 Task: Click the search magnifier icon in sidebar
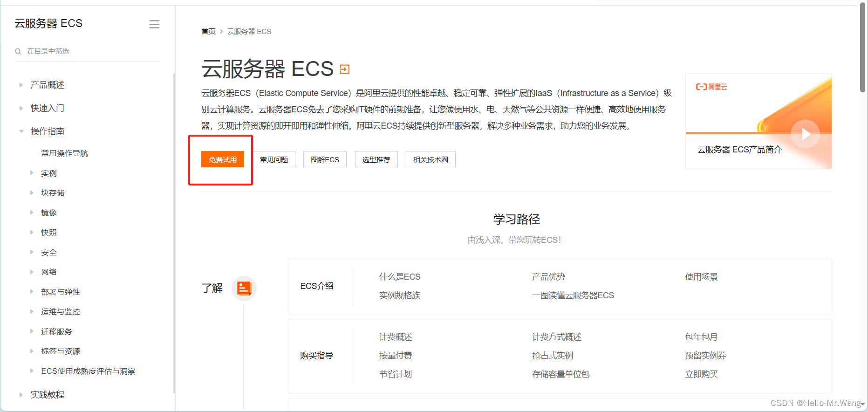[18, 51]
